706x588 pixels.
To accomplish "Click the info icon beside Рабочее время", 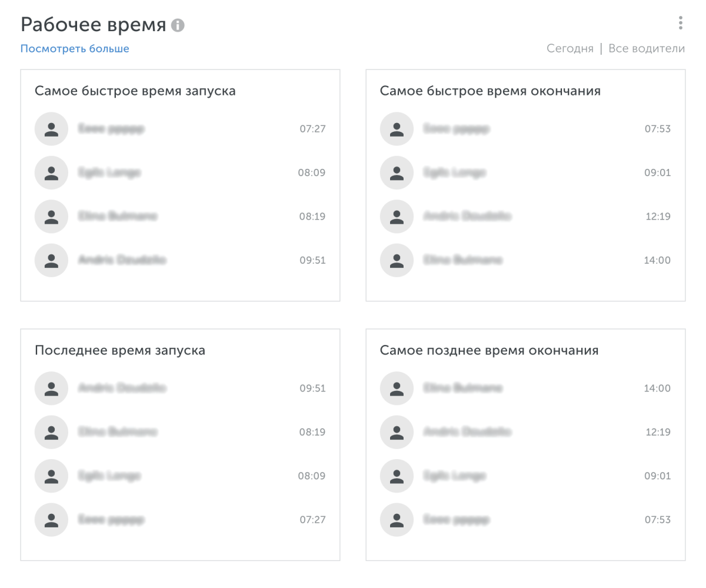I will click(x=178, y=25).
